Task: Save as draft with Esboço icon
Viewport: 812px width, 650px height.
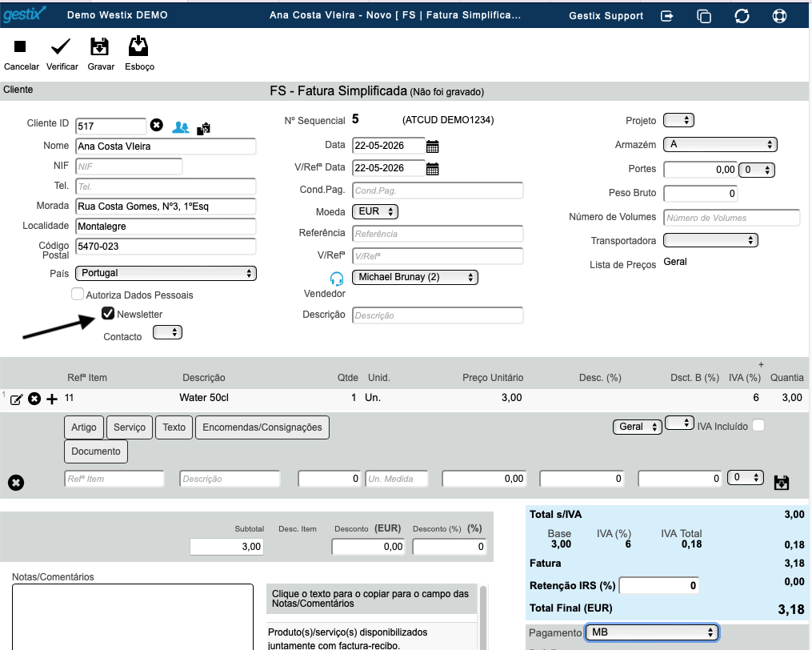Action: tap(138, 46)
